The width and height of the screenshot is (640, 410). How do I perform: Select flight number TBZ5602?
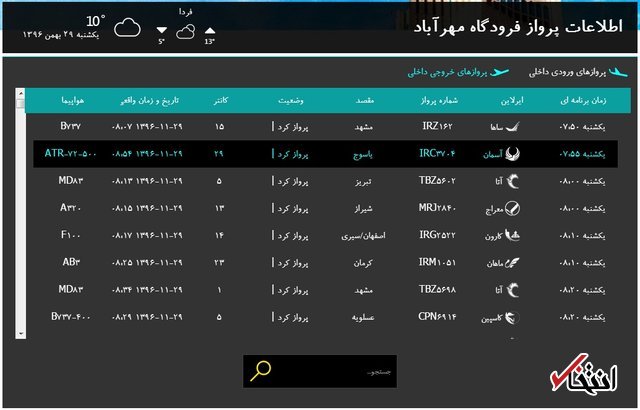coord(437,181)
